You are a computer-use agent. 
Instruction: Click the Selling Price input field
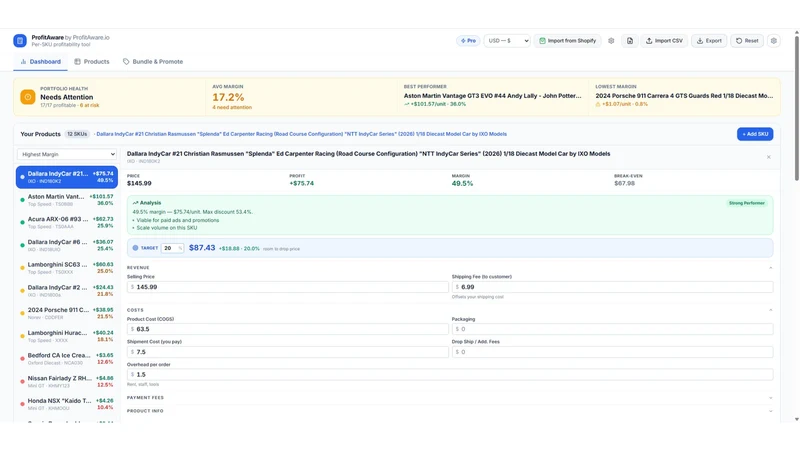(288, 287)
